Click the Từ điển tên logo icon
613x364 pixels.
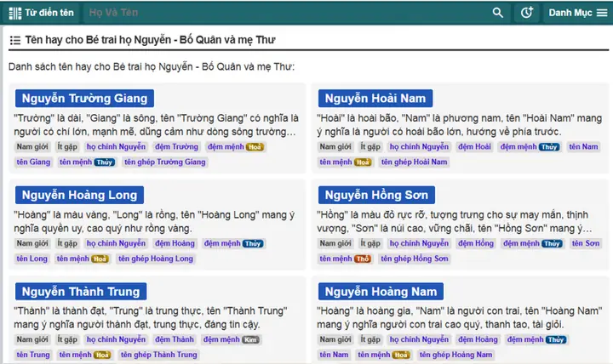click(x=15, y=13)
